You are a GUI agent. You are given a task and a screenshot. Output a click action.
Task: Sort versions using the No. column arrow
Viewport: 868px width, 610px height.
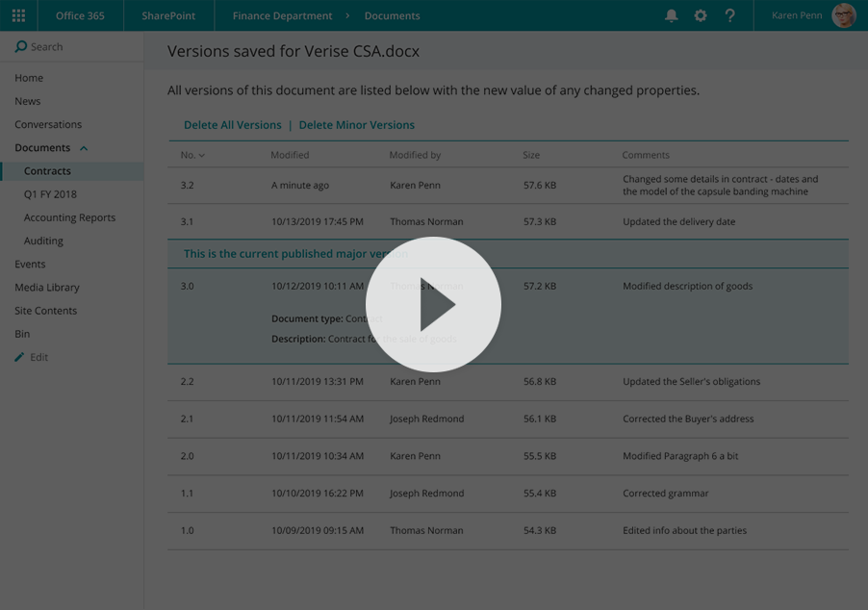(x=201, y=156)
